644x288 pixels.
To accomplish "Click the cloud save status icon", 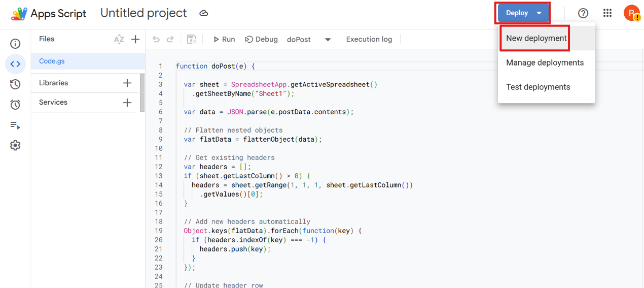I will pyautogui.click(x=204, y=13).
